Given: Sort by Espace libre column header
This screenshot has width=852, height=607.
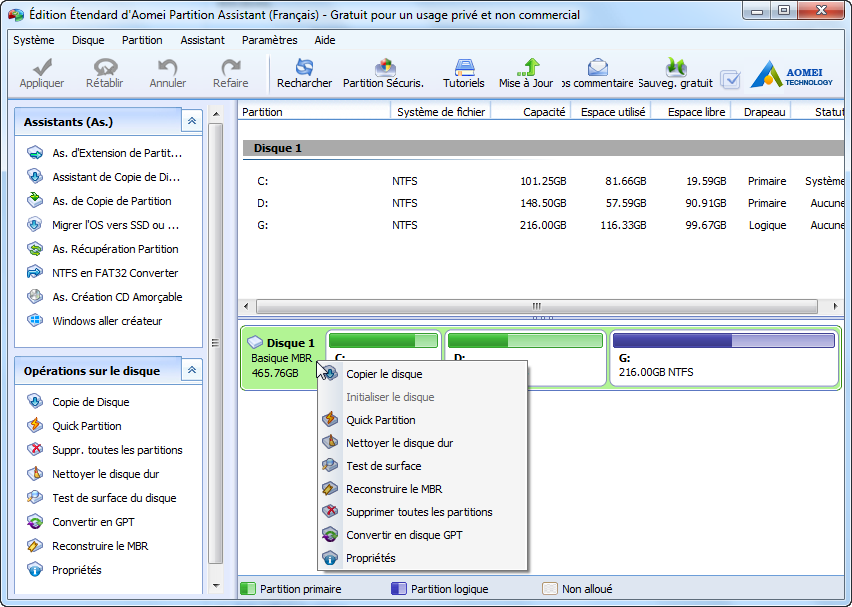Looking at the screenshot, I should 691,112.
